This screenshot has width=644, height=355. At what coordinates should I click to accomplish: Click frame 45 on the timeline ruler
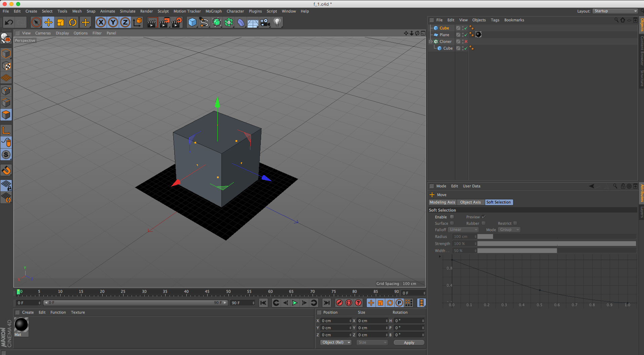[207, 292]
